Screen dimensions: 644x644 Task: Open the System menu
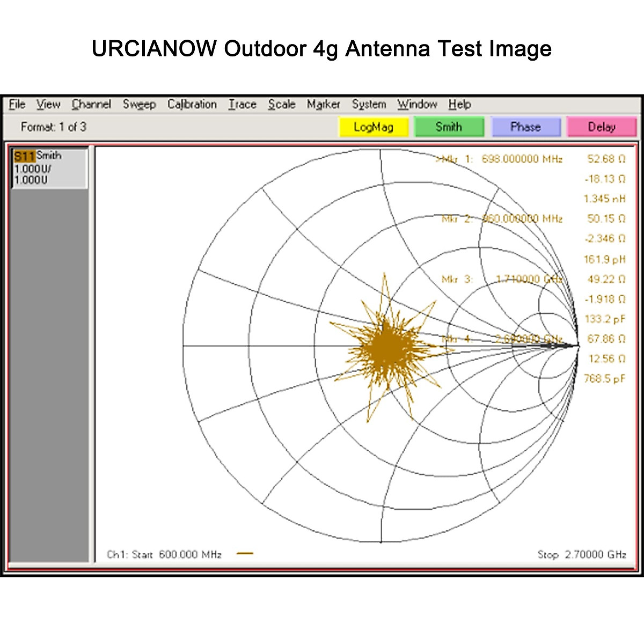click(x=369, y=104)
